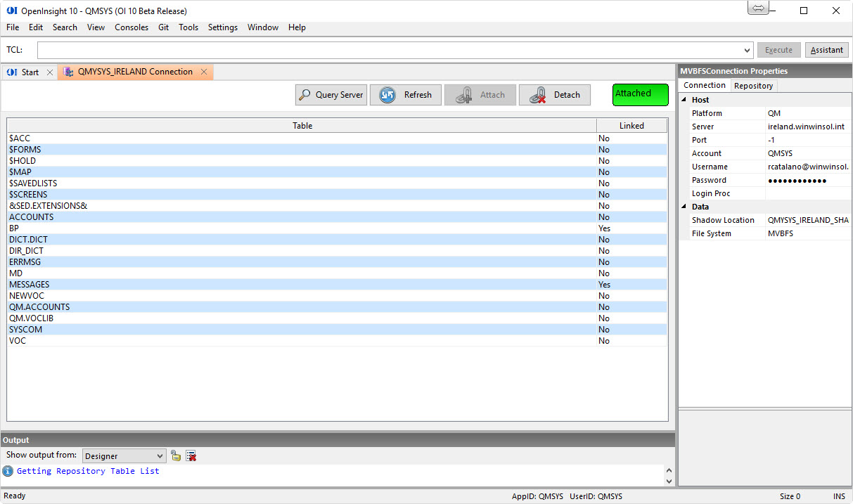Open the Git menu
This screenshot has width=853, height=504.
click(163, 27)
